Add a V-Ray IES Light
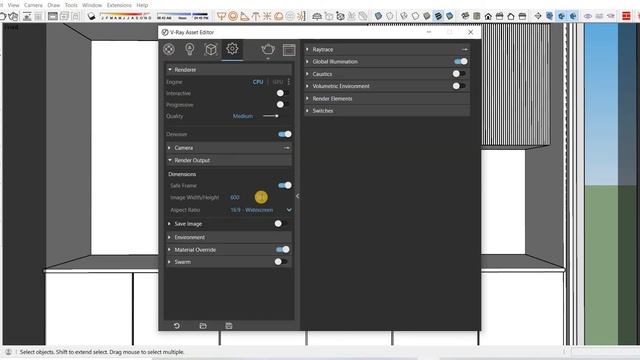Viewport: 640px width, 360px height. click(256, 16)
